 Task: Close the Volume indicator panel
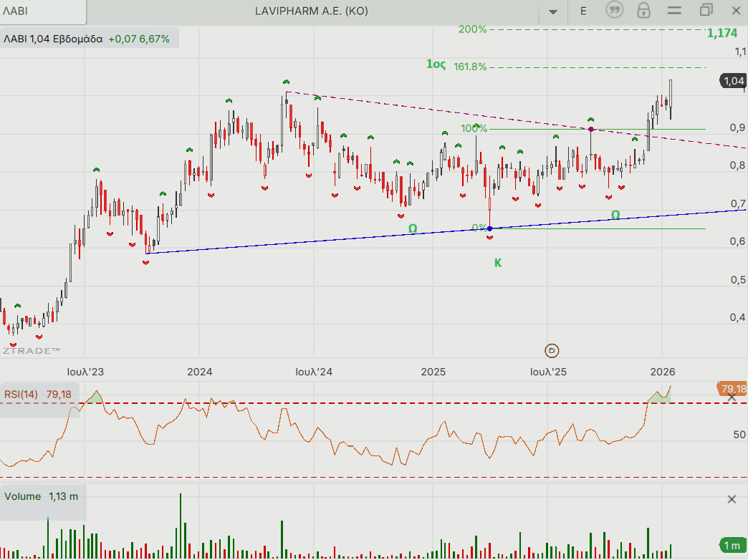point(732,499)
